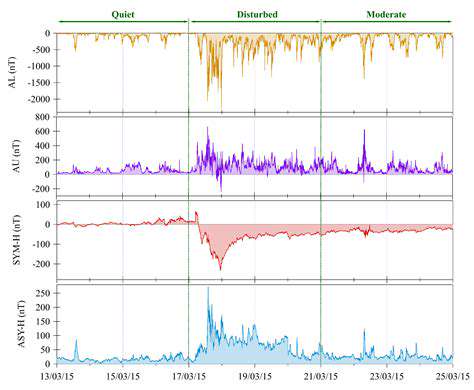Click the '800' tick on AU axis

pyautogui.click(x=43, y=117)
